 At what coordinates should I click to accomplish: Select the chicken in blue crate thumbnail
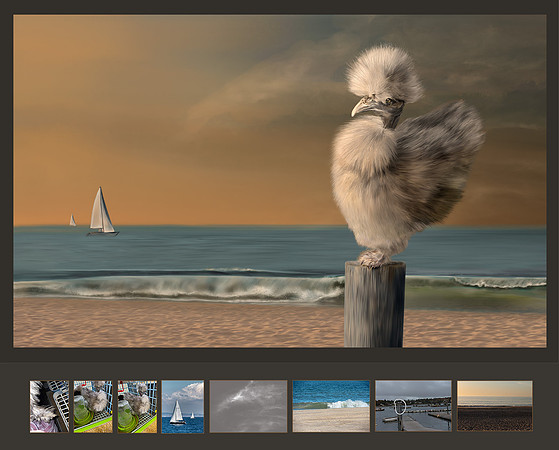coord(137,406)
